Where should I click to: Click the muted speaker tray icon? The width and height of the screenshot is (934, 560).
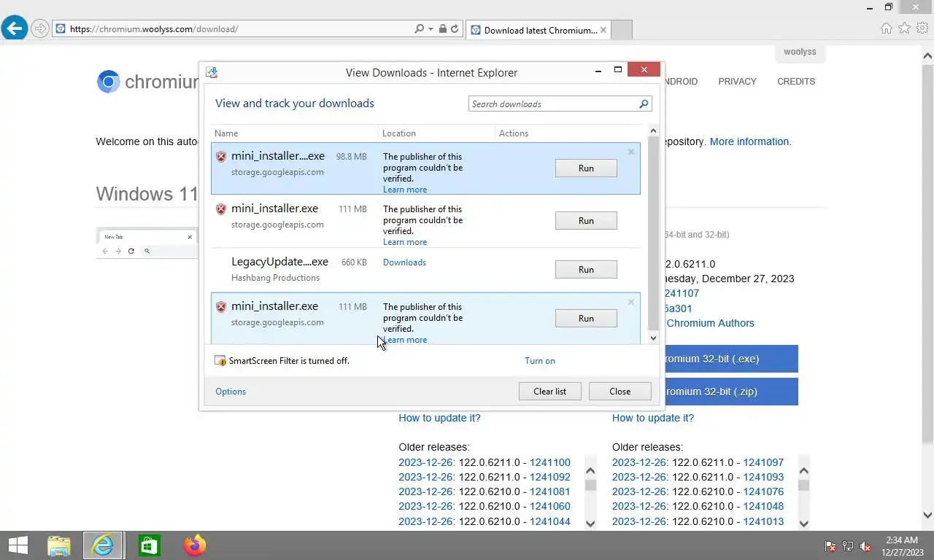(866, 546)
